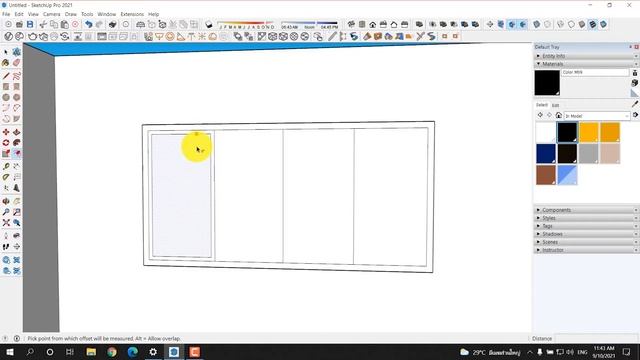Toggle Back Edges style
Image resolution: width=640 pixels, height=360 pixels.
point(547,24)
